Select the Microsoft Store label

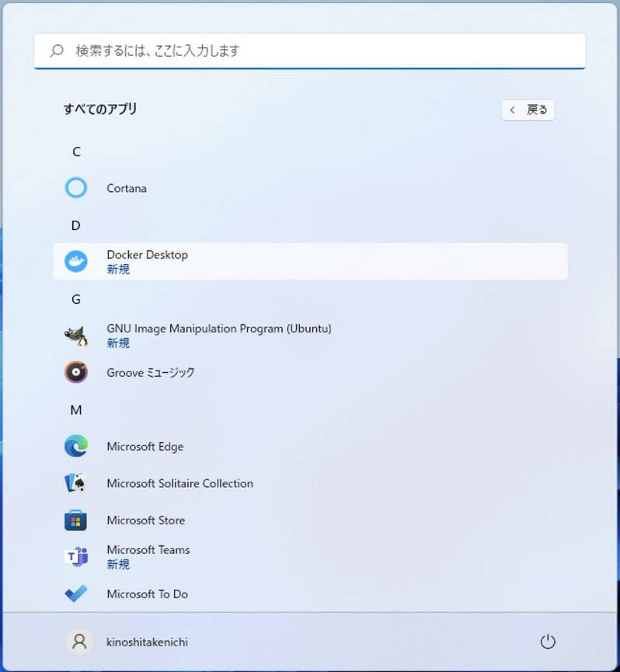pos(146,521)
